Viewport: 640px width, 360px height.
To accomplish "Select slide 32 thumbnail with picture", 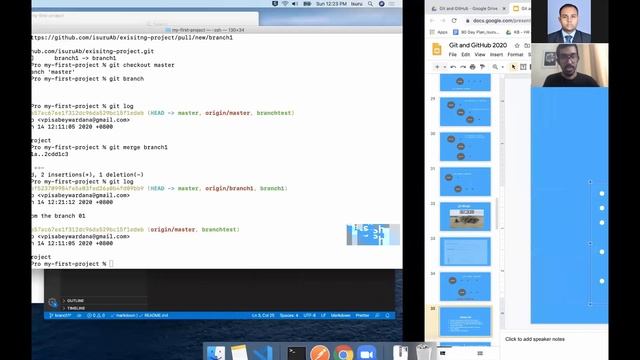I will (465, 216).
